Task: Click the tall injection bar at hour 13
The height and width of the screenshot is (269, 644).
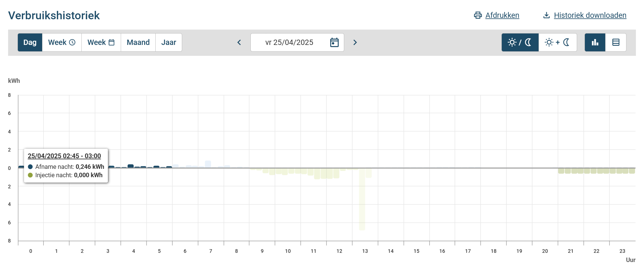Action: click(362, 200)
